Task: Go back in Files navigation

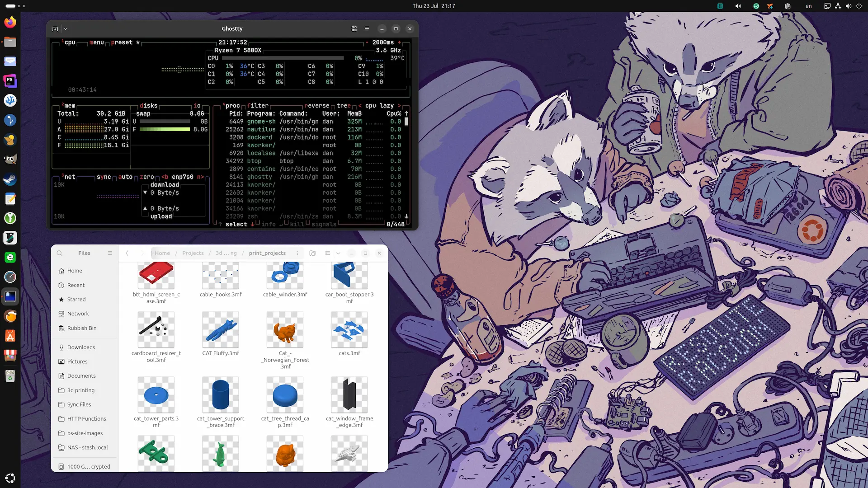Action: pos(127,253)
